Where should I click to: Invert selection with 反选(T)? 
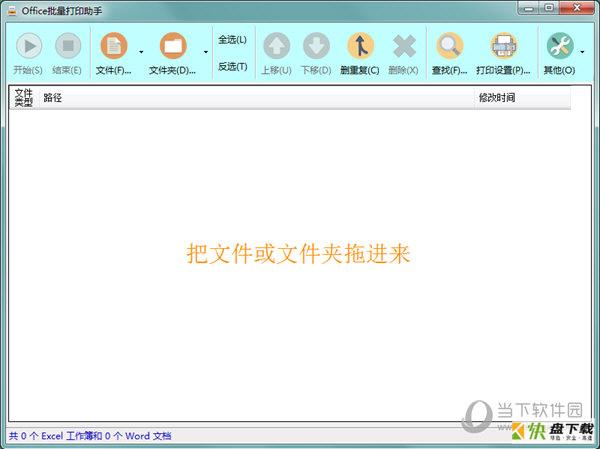pyautogui.click(x=233, y=66)
